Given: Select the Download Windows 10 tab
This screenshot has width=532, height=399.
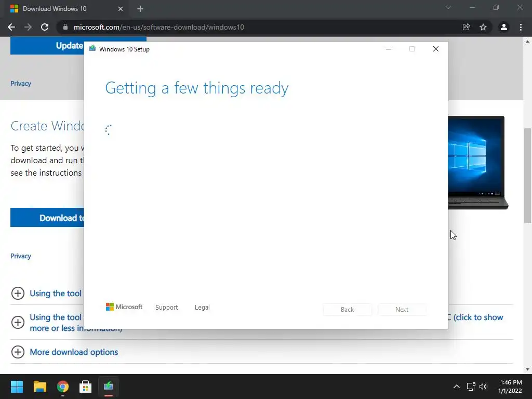Looking at the screenshot, I should (66, 9).
